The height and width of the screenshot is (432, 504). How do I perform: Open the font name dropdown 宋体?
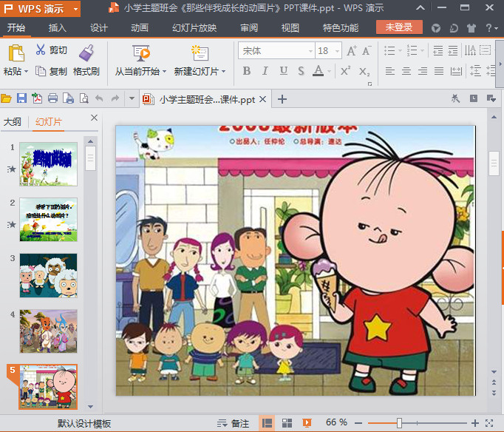coord(310,51)
